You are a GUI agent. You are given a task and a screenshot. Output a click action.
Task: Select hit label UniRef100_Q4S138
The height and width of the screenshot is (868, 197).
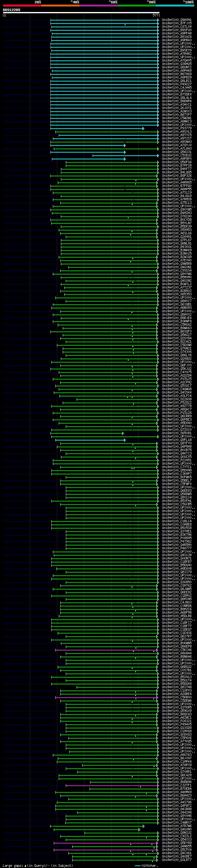(177, 555)
